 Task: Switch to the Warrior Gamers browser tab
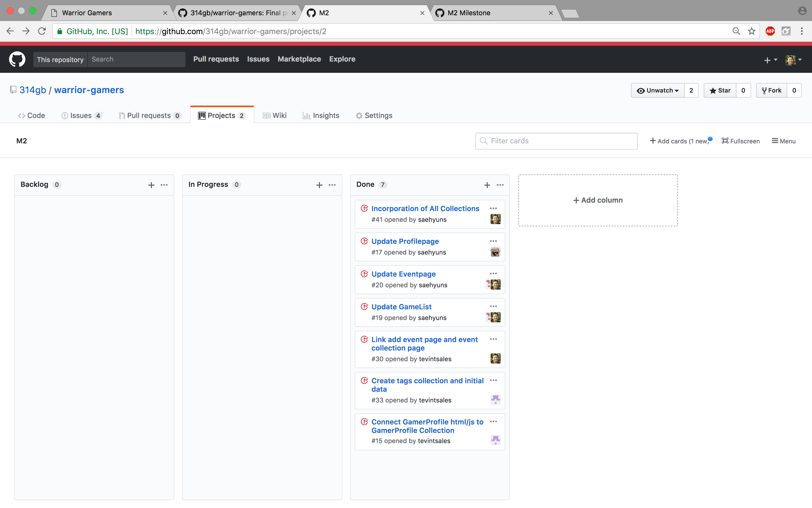[107, 13]
